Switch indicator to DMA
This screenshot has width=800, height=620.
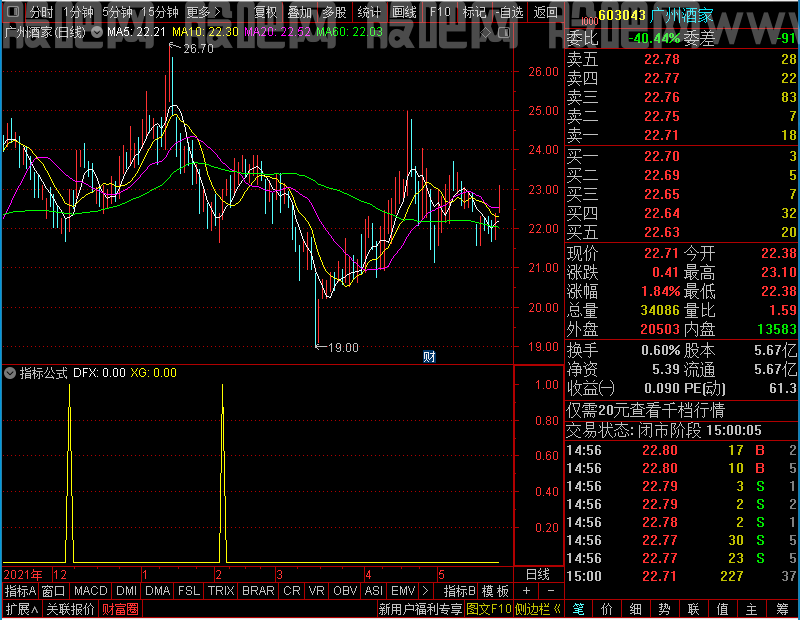click(x=158, y=591)
